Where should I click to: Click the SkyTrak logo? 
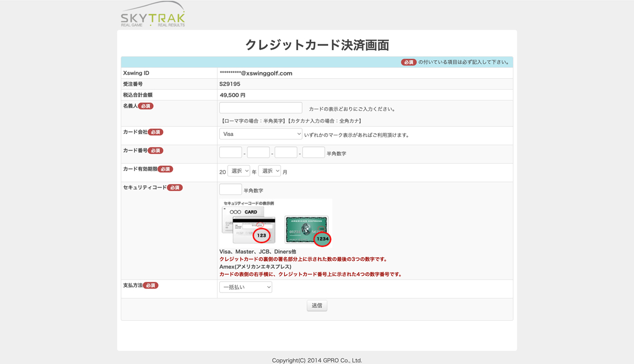(153, 15)
